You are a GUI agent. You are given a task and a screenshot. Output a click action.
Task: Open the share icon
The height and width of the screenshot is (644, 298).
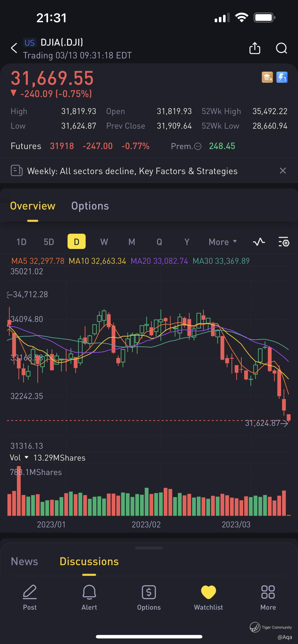[x=255, y=48]
